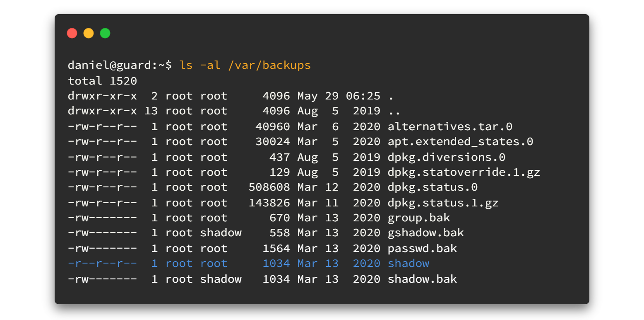The height and width of the screenshot is (320, 644).
Task: Click the green maximize window button
Action: pos(105,33)
